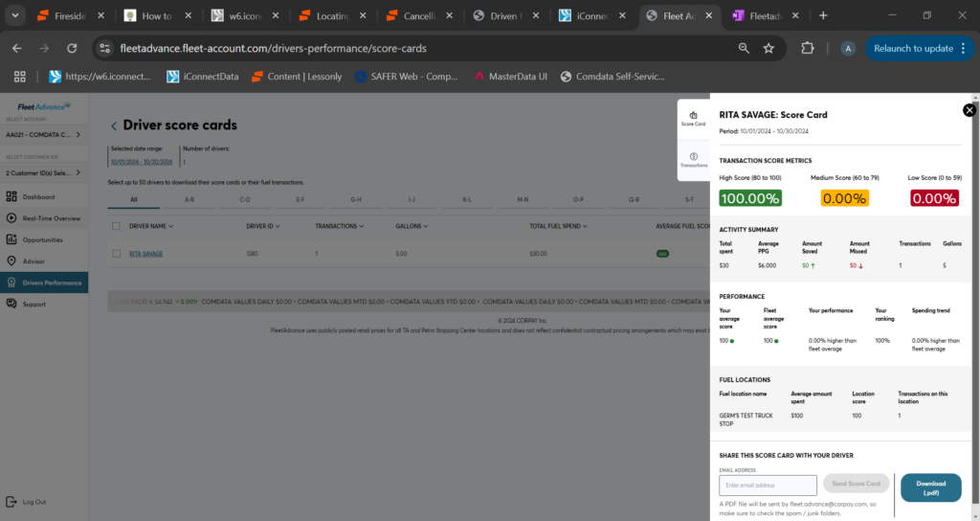980x521 pixels.
Task: Click the green 100 score pill in table
Action: [662, 254]
